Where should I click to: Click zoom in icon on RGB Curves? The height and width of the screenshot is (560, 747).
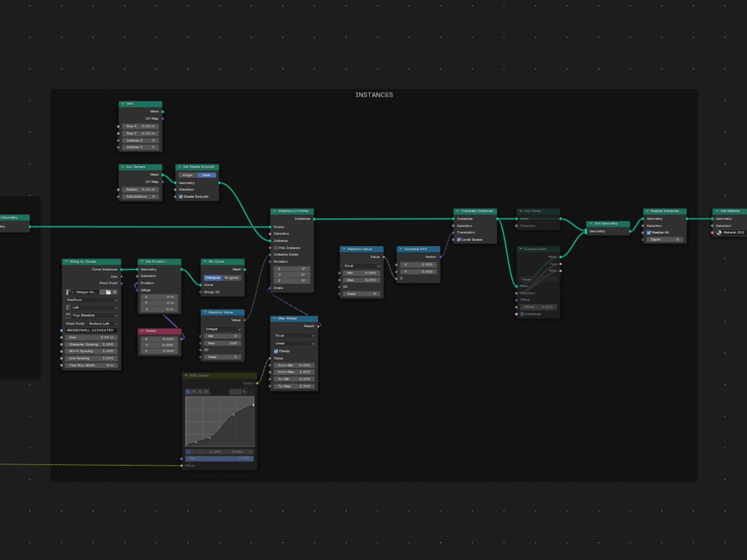[232, 392]
